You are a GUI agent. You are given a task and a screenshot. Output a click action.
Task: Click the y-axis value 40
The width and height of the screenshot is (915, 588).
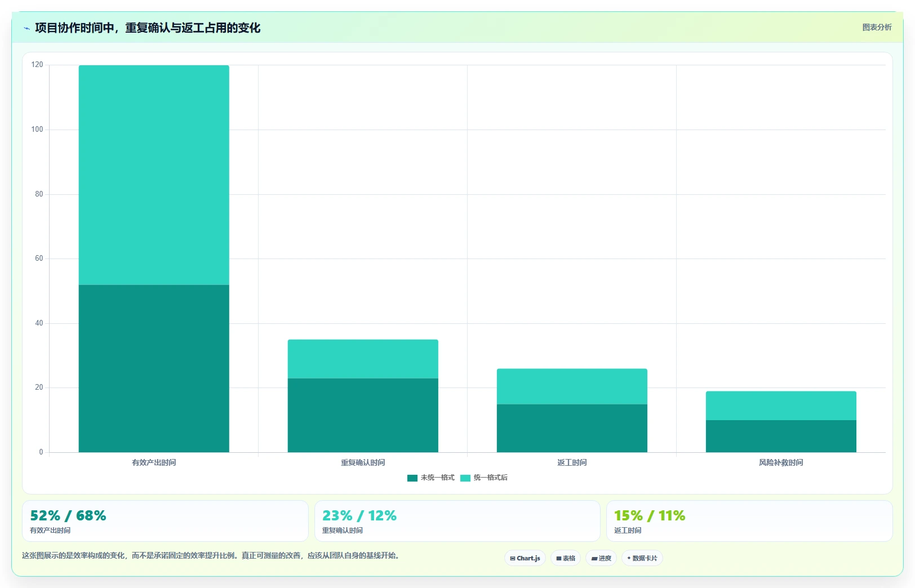tap(39, 323)
